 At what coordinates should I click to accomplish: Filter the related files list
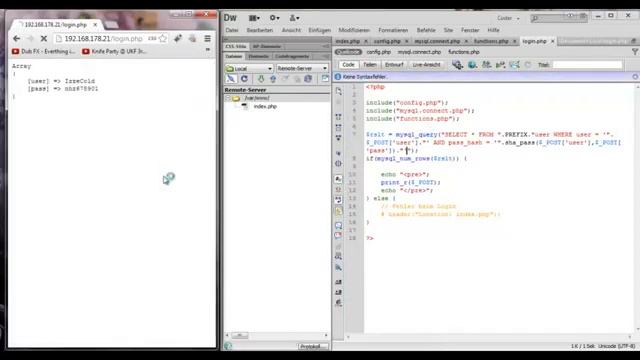(635, 52)
